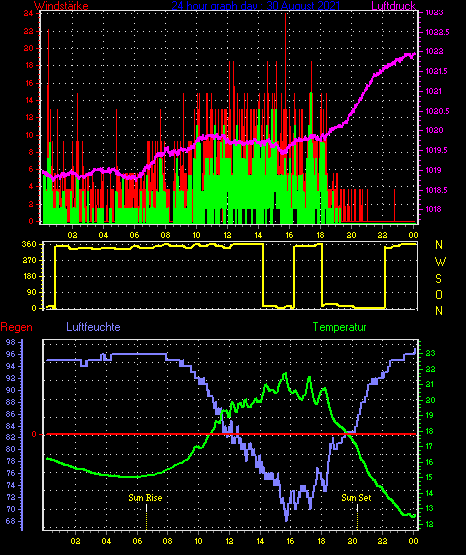Click the 1021 pressure axis value
The height and width of the screenshot is (555, 466).
pos(434,91)
